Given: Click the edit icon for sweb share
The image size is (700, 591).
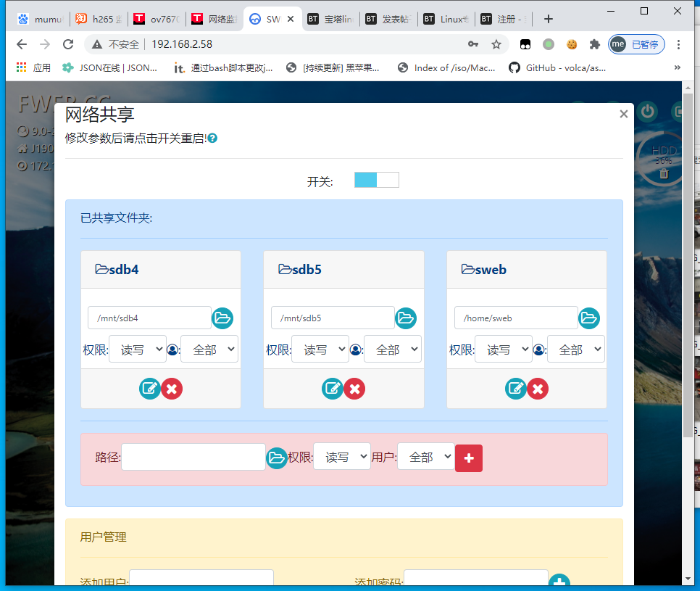Looking at the screenshot, I should click(x=515, y=389).
